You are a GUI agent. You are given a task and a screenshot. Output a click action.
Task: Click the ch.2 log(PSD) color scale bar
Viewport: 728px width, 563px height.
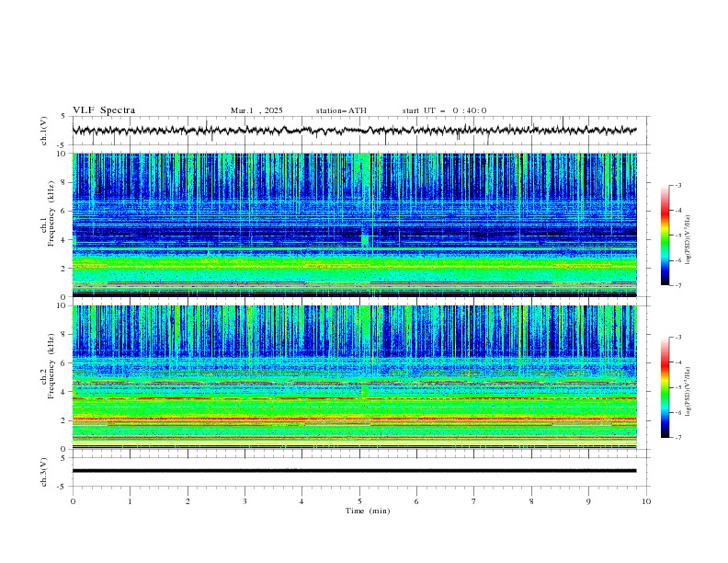[665, 387]
